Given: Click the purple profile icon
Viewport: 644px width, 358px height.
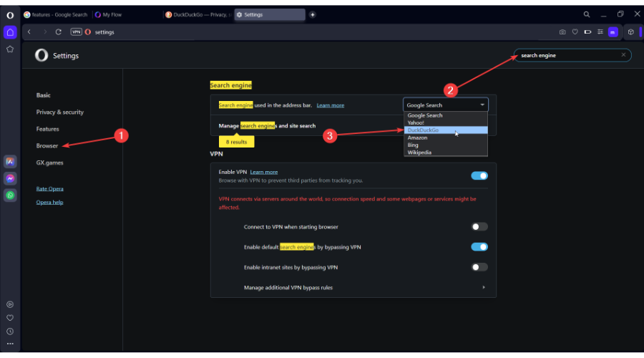Looking at the screenshot, I should click(613, 32).
